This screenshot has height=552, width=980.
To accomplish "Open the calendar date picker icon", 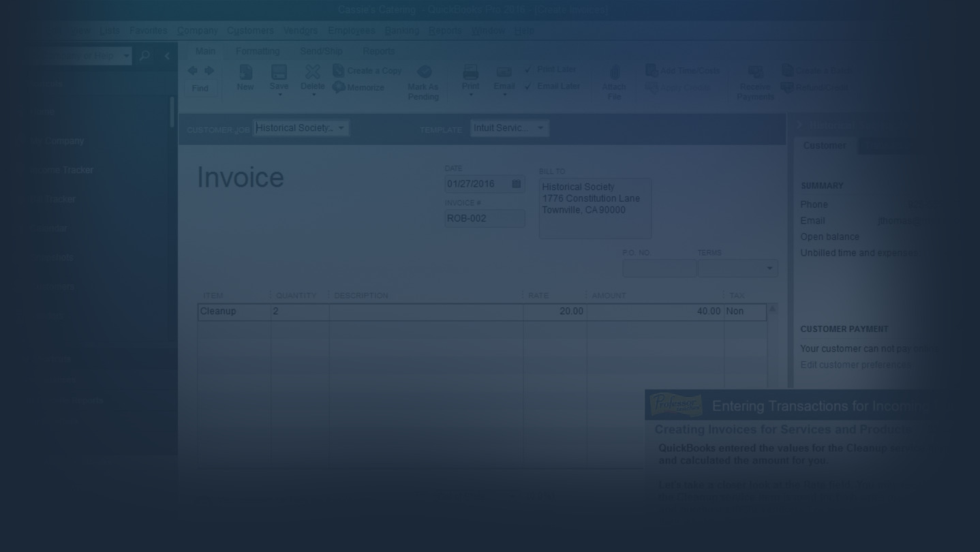I will (x=516, y=183).
